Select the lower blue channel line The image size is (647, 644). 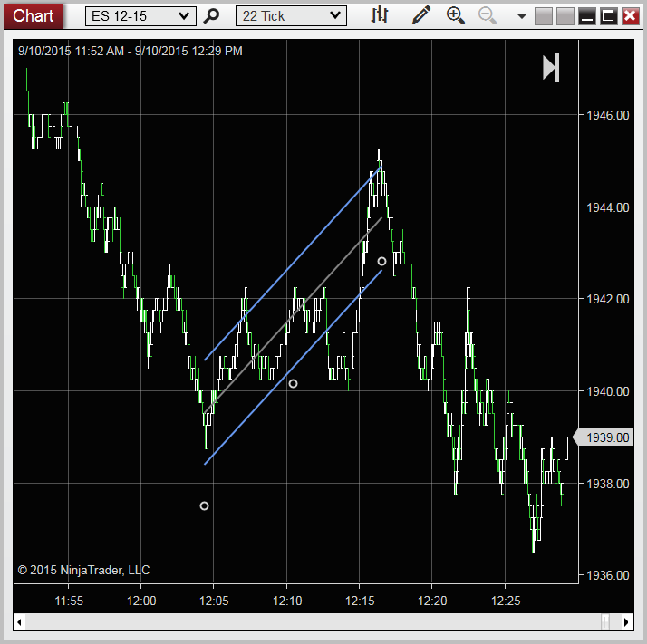(x=293, y=367)
